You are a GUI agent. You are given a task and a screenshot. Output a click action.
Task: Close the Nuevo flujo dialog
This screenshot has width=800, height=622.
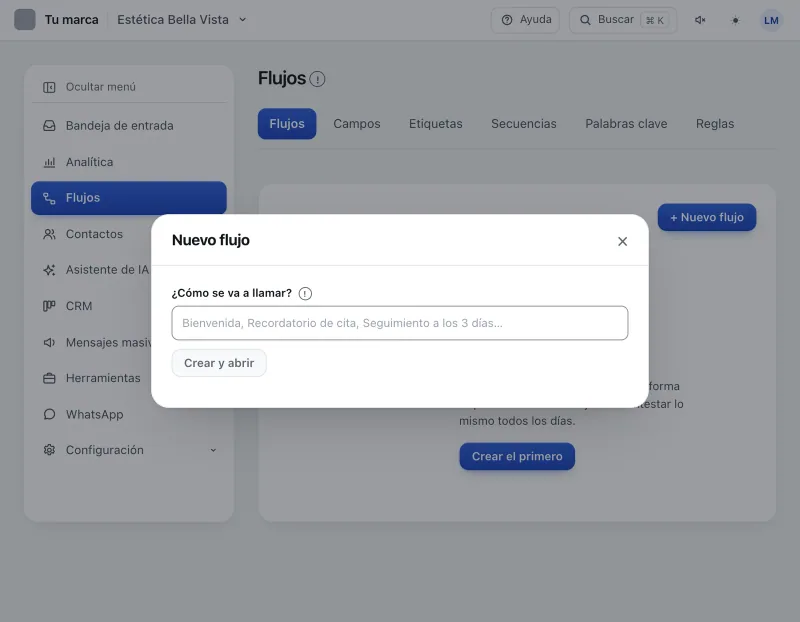coord(622,241)
